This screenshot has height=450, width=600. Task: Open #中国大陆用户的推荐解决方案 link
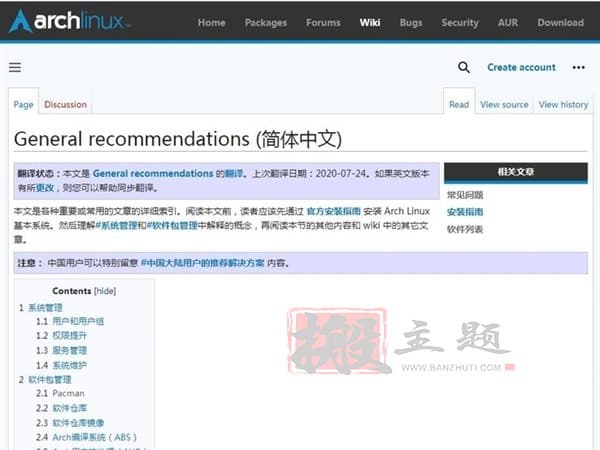pyautogui.click(x=202, y=263)
